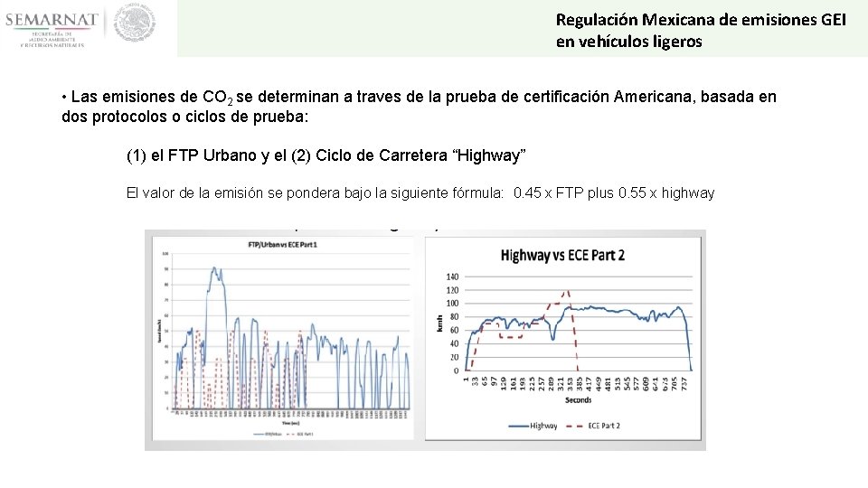Click the SEMARNAT logo text
This screenshot has width=868, height=488.
pos(52,20)
